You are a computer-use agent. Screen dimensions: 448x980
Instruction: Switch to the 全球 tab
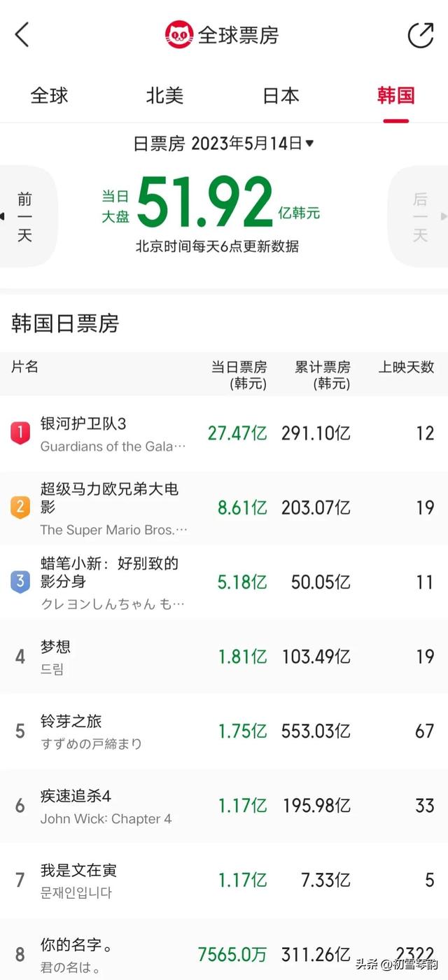coord(49,96)
